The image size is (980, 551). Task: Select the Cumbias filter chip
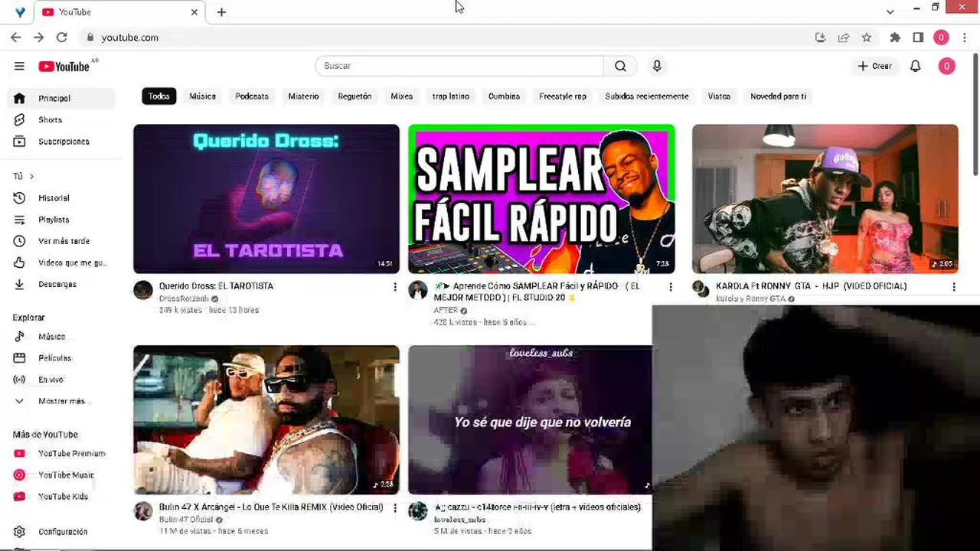pos(504,96)
